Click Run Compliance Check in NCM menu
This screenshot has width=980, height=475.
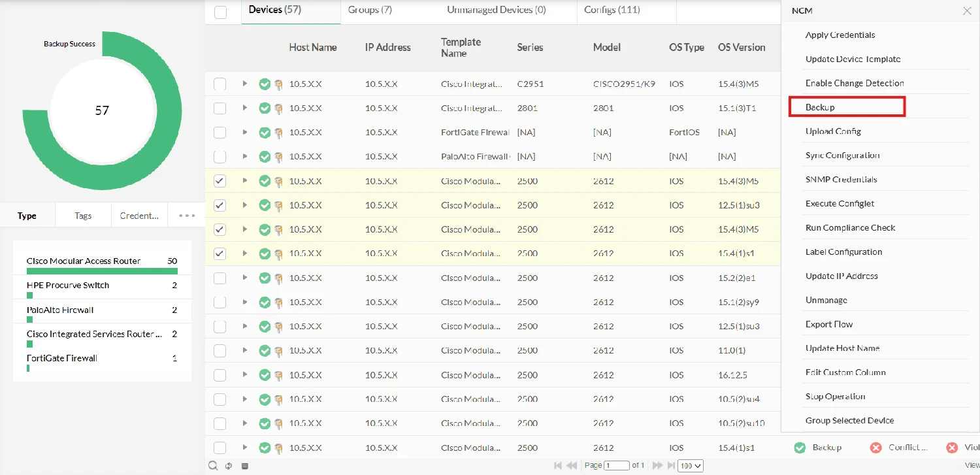(850, 227)
